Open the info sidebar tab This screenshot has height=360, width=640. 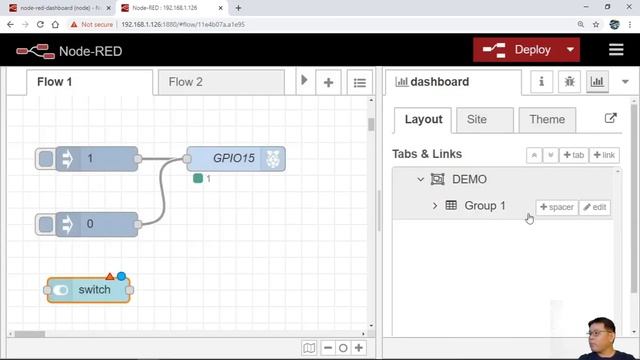pos(541,82)
